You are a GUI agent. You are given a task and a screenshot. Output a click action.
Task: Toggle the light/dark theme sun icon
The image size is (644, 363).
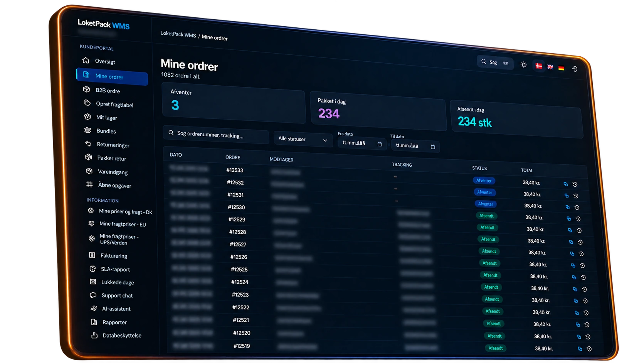(524, 65)
